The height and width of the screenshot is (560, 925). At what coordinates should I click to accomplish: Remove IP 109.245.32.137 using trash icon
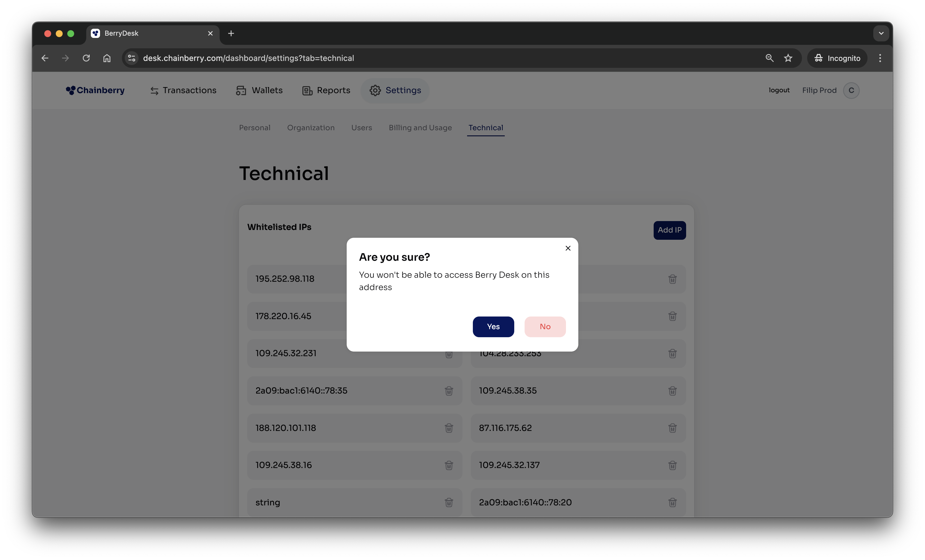(x=672, y=465)
